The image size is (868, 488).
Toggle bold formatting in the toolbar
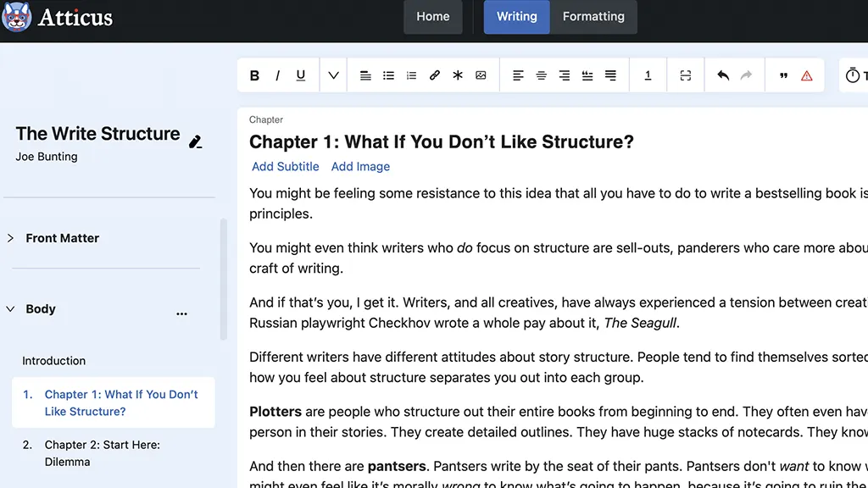point(254,75)
